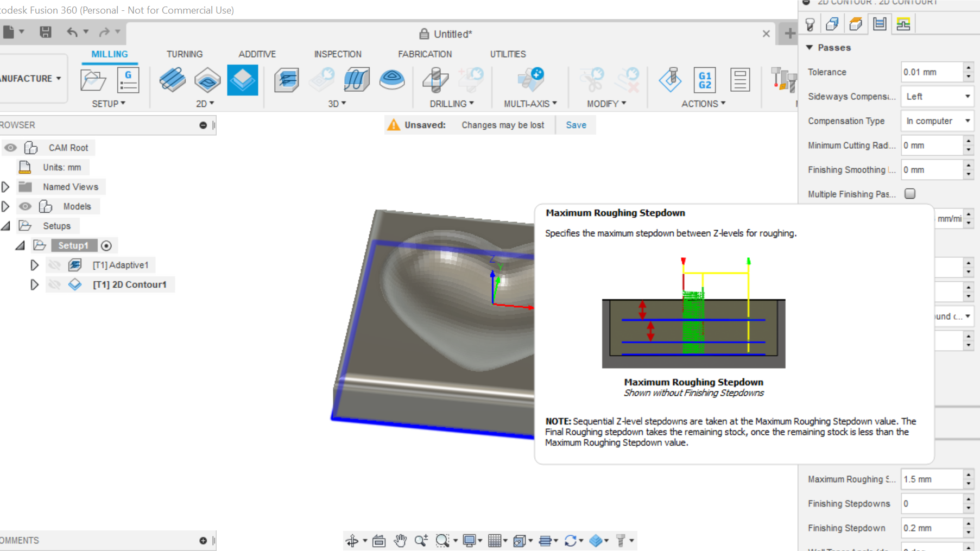Expand the Named Views tree node
This screenshot has width=980, height=551.
pos(5,187)
